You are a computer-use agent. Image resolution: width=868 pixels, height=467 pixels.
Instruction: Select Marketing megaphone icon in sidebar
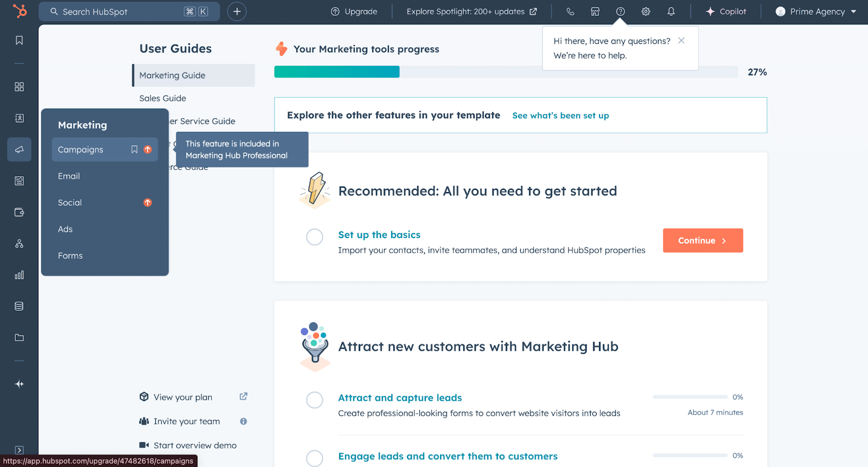(x=19, y=150)
